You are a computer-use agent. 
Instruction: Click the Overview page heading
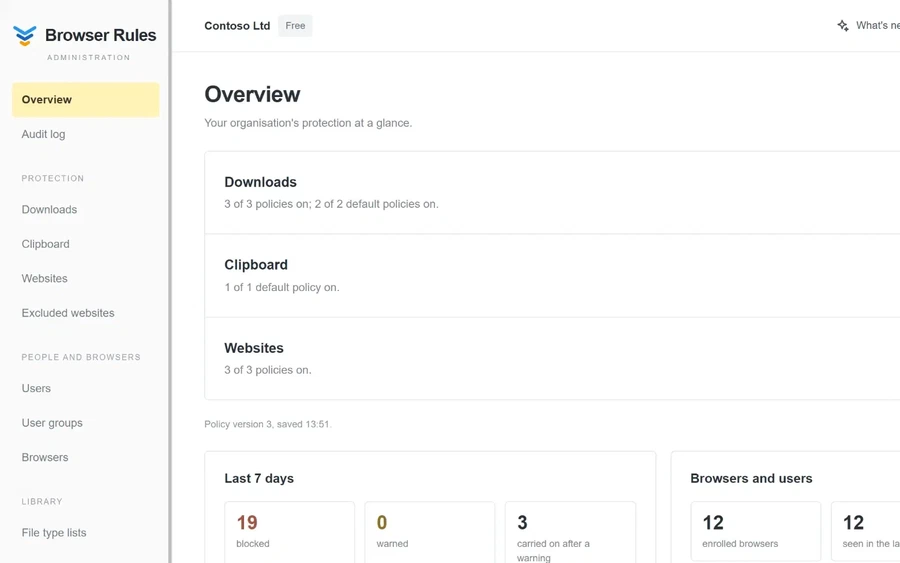[252, 95]
